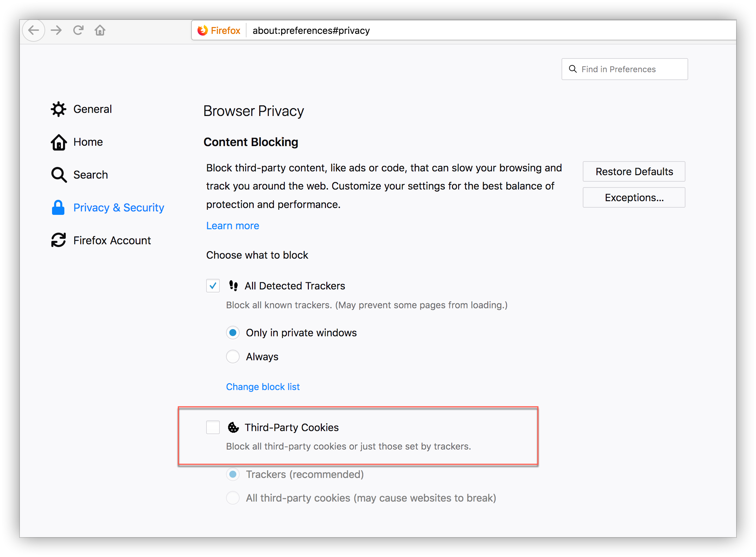Open the Change block list link
Screen dimensions: 756x557
point(263,387)
